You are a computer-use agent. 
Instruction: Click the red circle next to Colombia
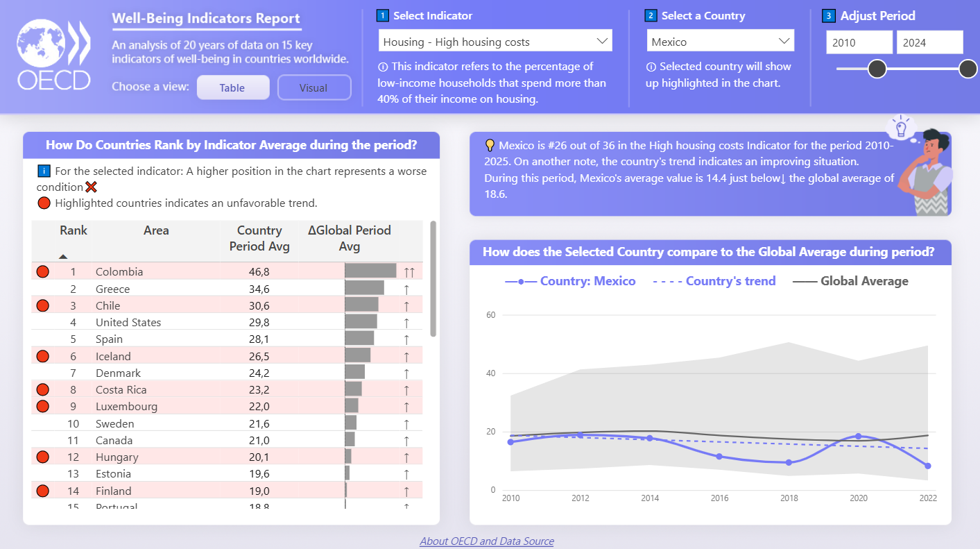[x=42, y=272]
